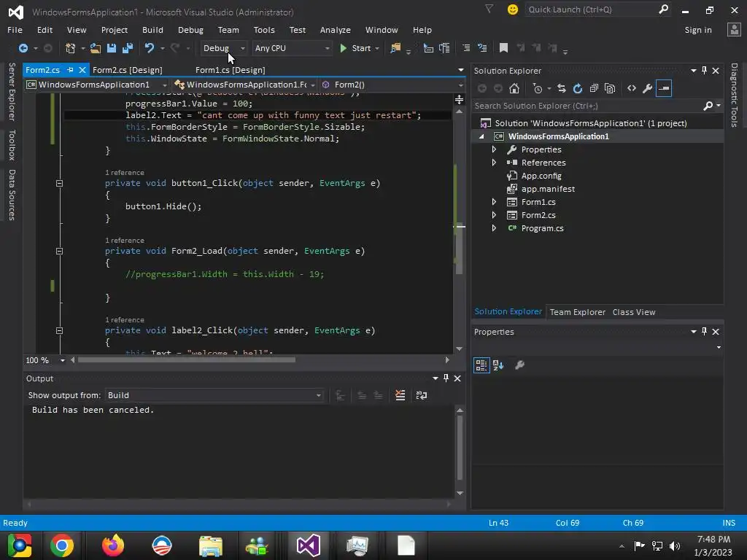Start debugging with the Start button
This screenshot has height=560, width=747.
point(355,48)
